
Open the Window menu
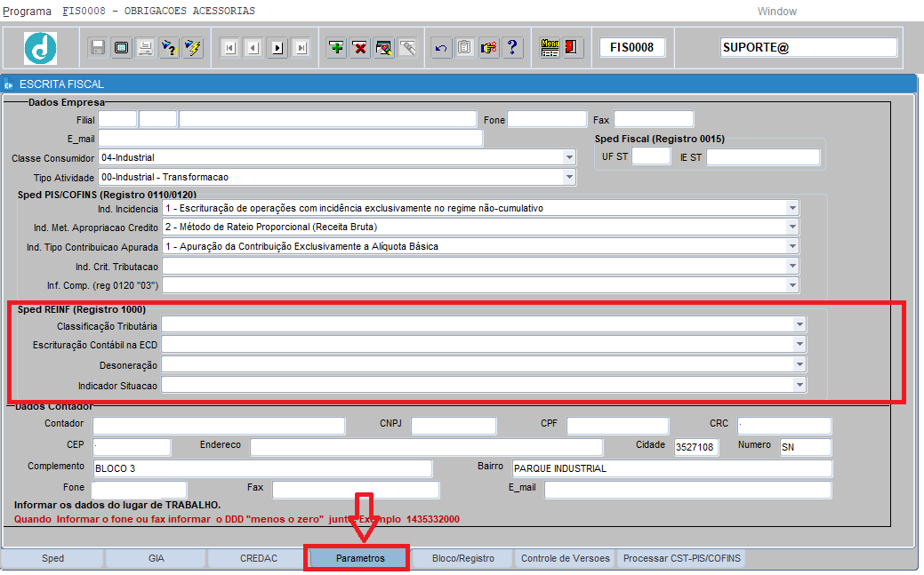coord(776,12)
